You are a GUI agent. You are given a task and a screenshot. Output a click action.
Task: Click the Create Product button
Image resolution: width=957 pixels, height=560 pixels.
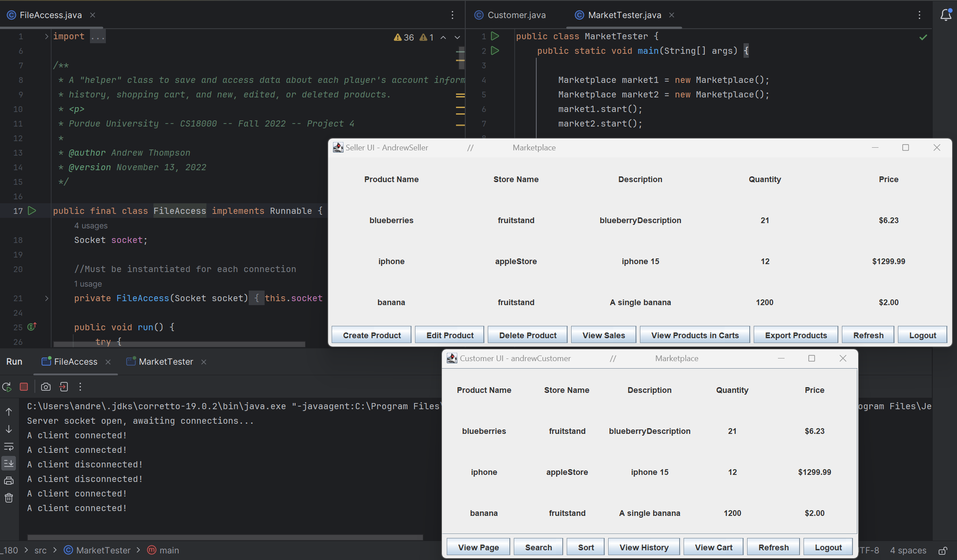coord(371,335)
